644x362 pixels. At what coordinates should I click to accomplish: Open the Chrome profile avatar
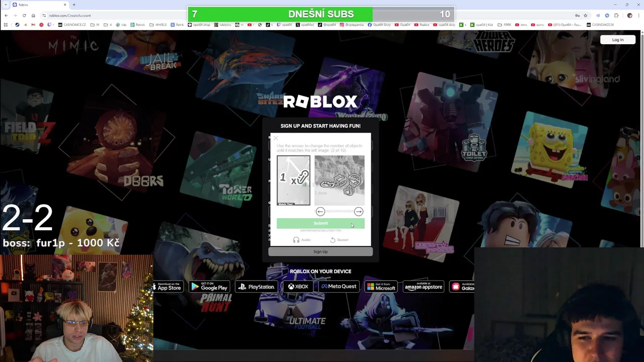coord(629,16)
